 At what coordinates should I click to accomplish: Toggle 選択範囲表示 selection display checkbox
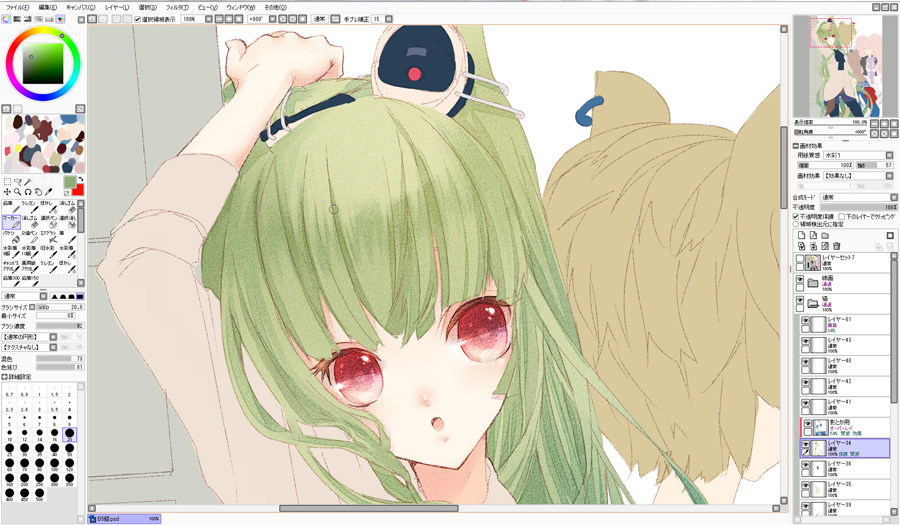coord(138,19)
